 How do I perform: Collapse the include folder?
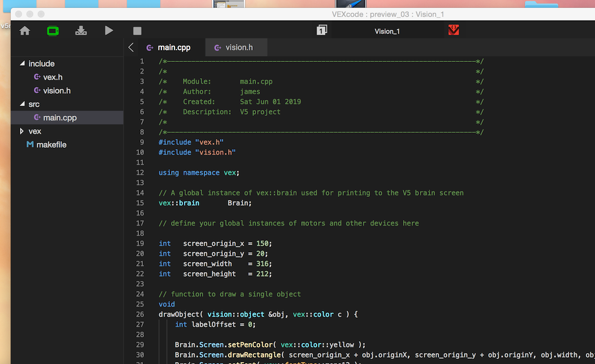[x=23, y=64]
